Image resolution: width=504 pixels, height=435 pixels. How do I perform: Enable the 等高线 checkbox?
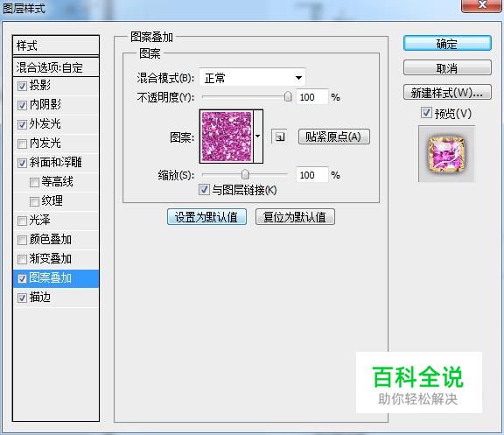click(34, 182)
